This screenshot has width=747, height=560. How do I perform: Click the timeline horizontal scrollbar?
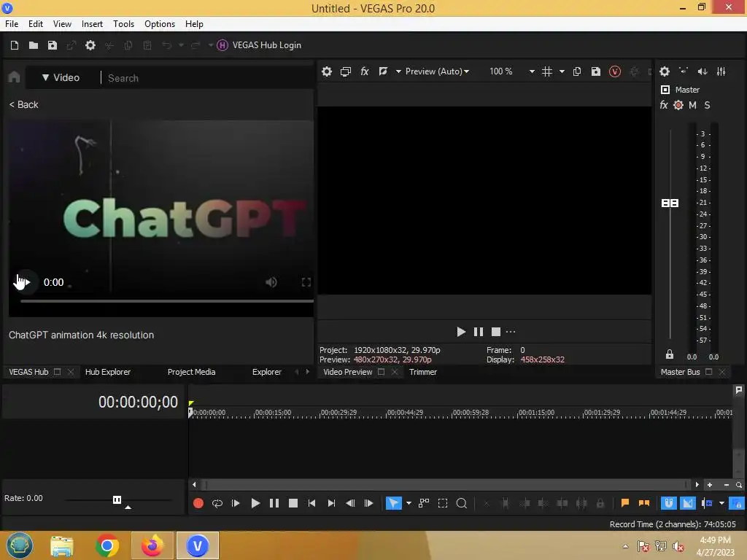446,485
